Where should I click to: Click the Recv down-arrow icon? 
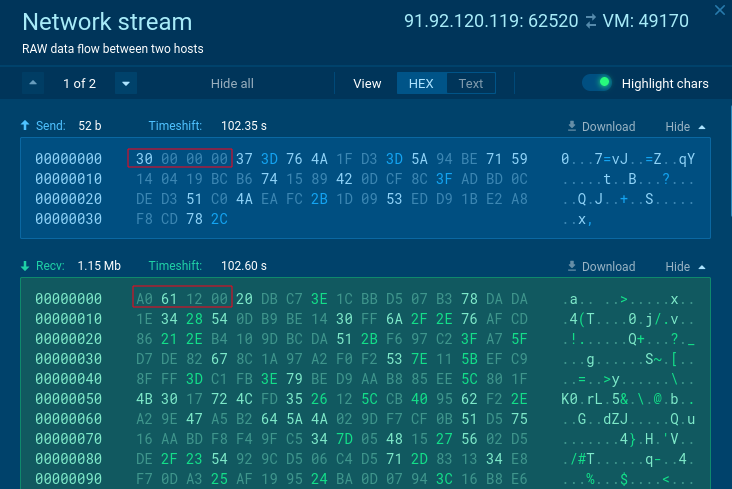tap(25, 266)
